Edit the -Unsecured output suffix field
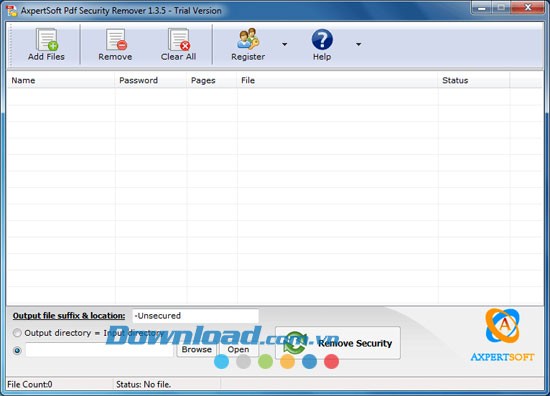The width and height of the screenshot is (550, 396). click(x=195, y=316)
